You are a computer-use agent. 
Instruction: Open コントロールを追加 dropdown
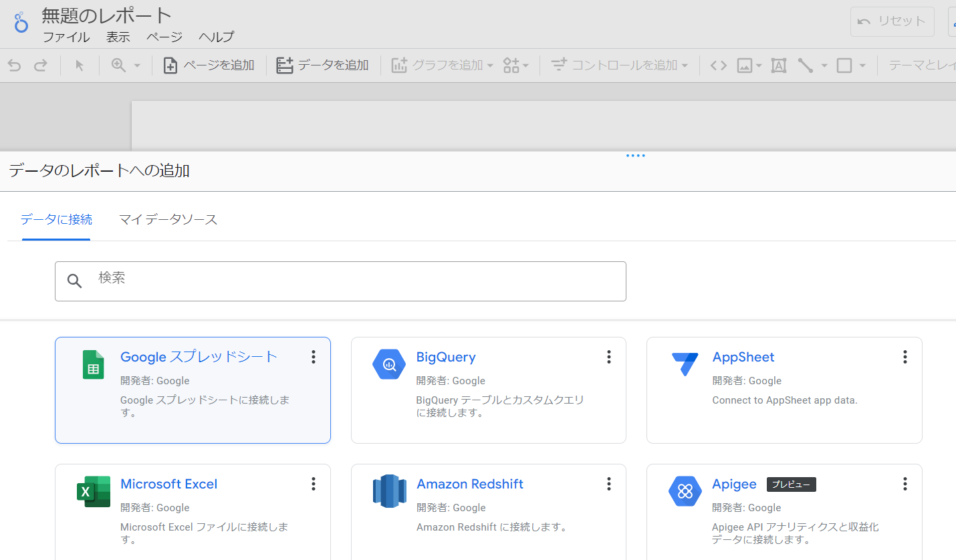[620, 65]
